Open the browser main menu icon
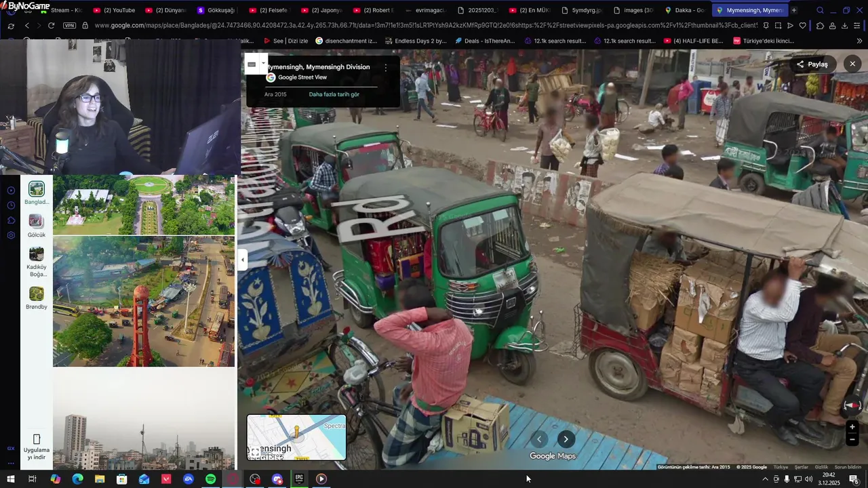 858,26
